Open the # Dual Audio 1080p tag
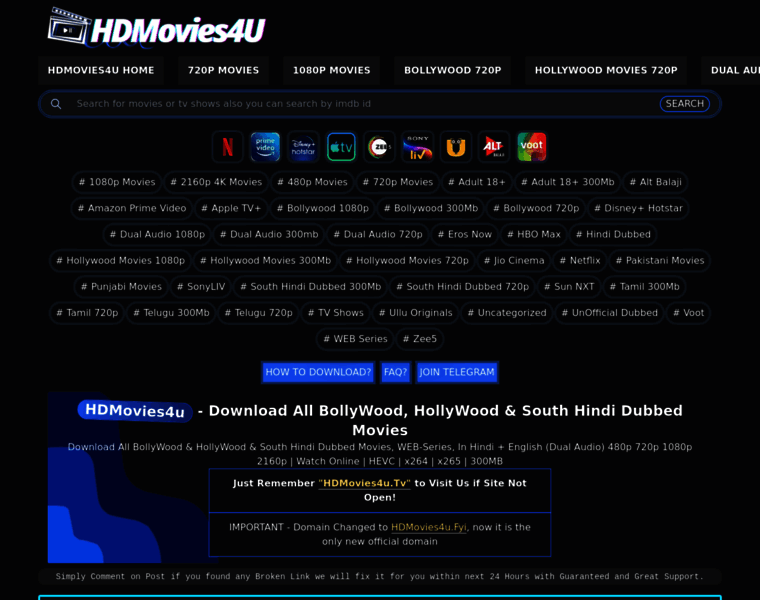This screenshot has width=760, height=600. pyautogui.click(x=157, y=235)
